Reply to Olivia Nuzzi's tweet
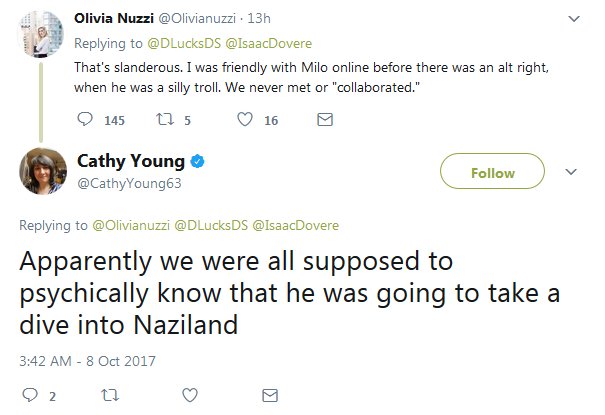The image size is (605, 415). [x=86, y=121]
